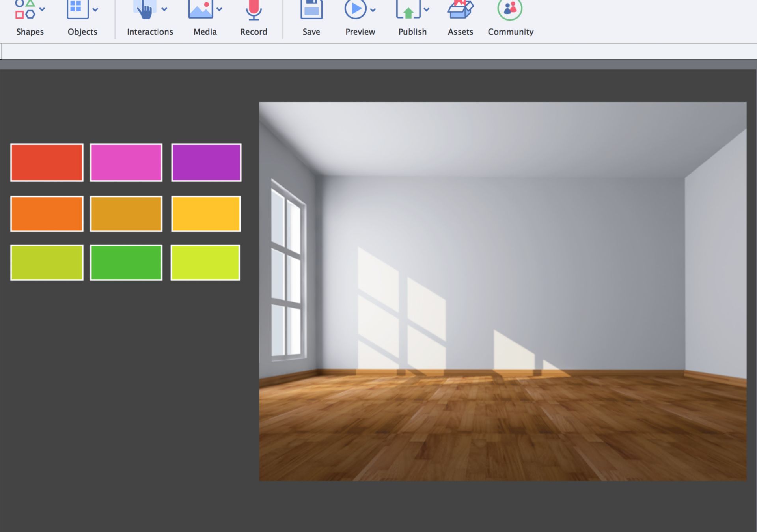757x532 pixels.
Task: Expand the Media dropdown arrow
Action: tap(219, 9)
